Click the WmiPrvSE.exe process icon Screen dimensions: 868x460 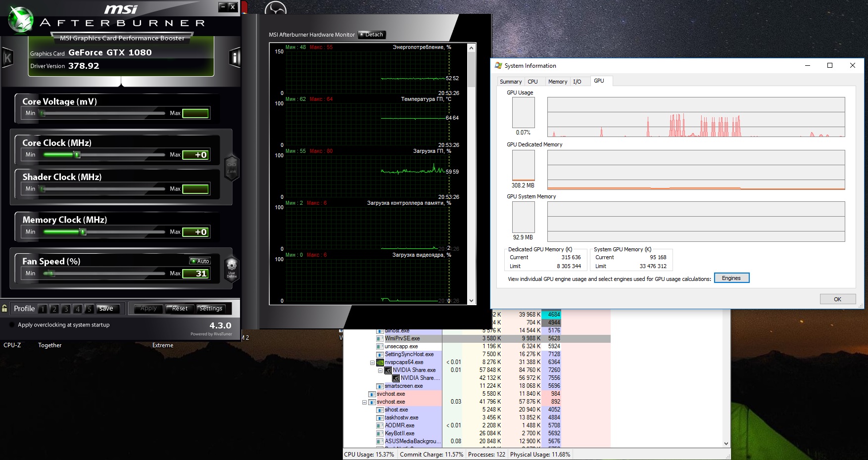click(x=380, y=338)
